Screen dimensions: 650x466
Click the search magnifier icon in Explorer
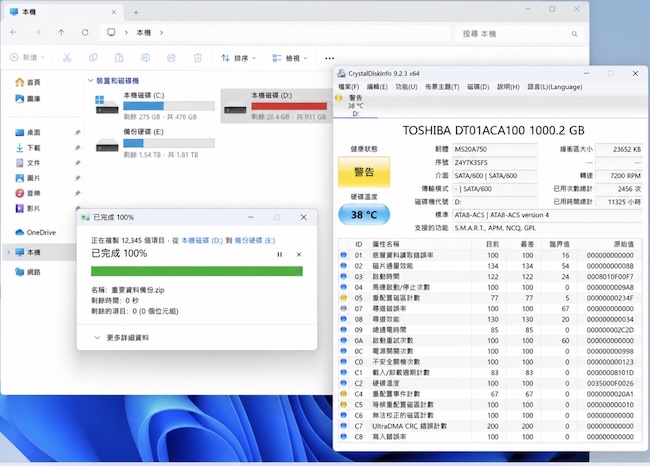point(574,34)
